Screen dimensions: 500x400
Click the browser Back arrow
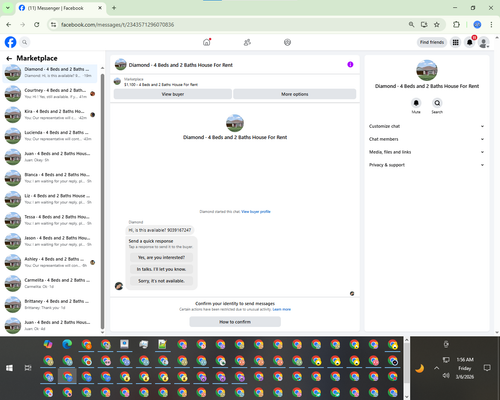coord(9,25)
